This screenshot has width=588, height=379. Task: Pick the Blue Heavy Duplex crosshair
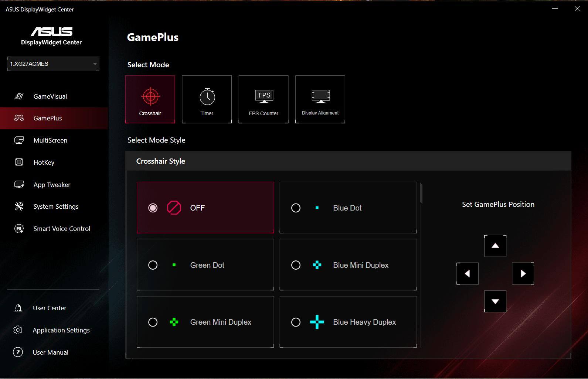point(296,322)
